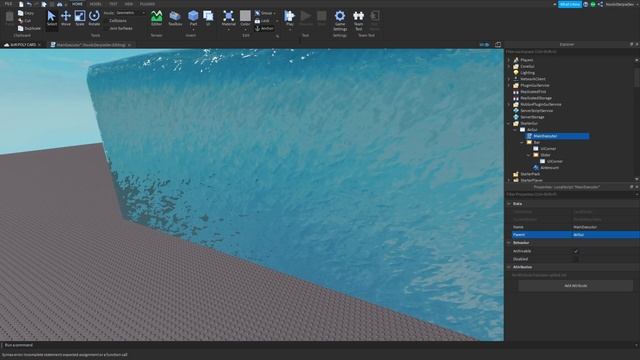Viewport: 640px width, 360px height.
Task: Click the Group button in Edit section
Action: [x=264, y=13]
